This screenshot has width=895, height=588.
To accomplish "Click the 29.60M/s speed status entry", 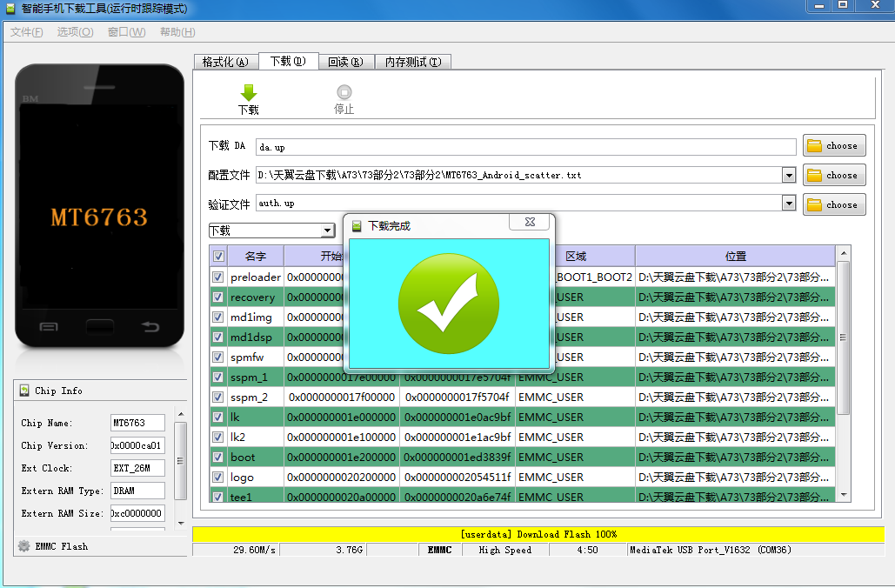I will (x=255, y=550).
